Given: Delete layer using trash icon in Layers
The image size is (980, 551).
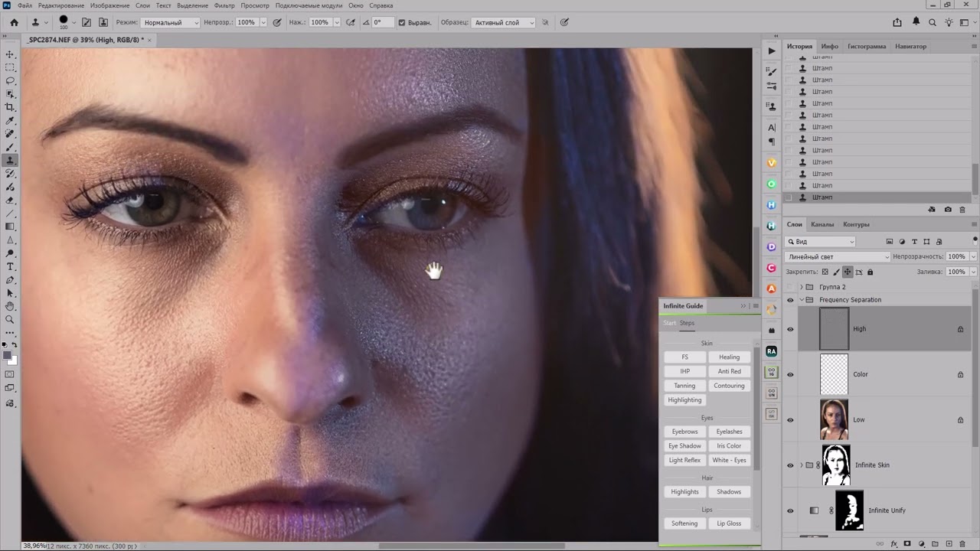Looking at the screenshot, I should coord(964,543).
